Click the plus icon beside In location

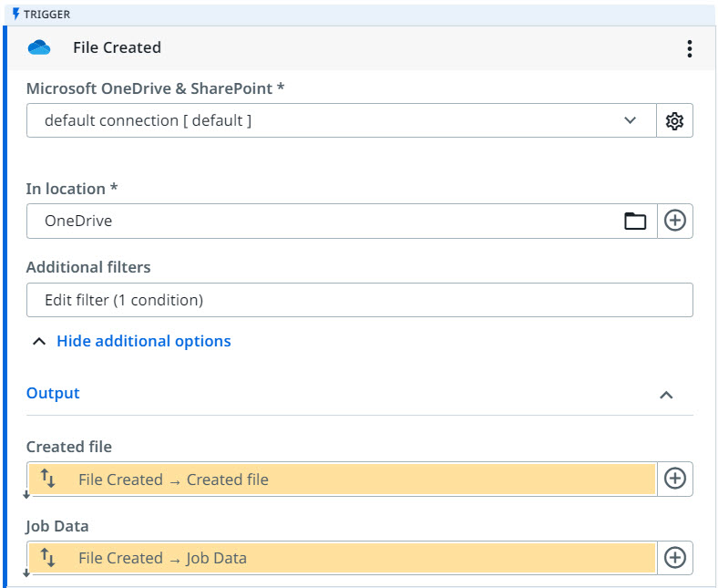click(x=674, y=221)
